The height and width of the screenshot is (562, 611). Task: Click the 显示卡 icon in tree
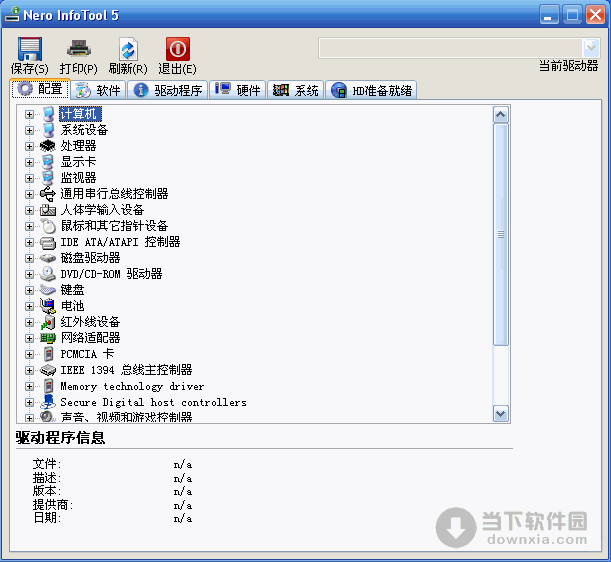click(48, 162)
